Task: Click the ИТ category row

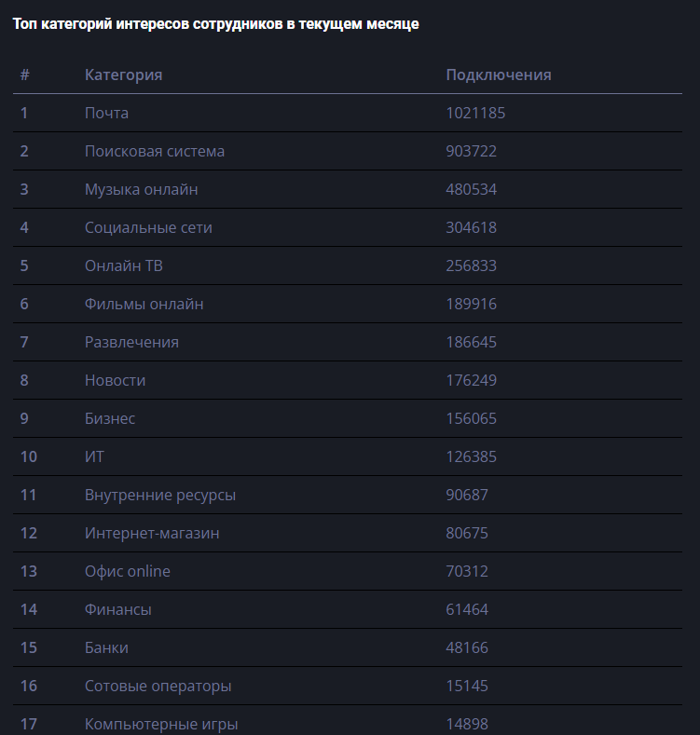Action: coord(347,456)
